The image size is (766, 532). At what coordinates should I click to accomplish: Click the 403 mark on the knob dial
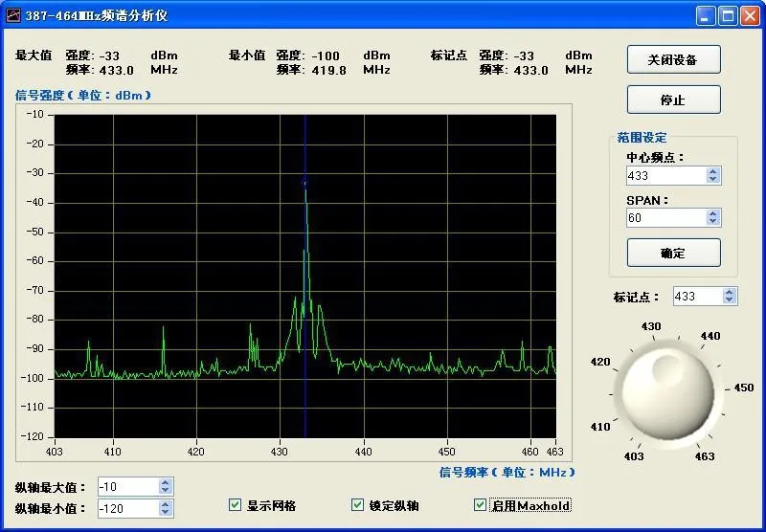pyautogui.click(x=634, y=456)
